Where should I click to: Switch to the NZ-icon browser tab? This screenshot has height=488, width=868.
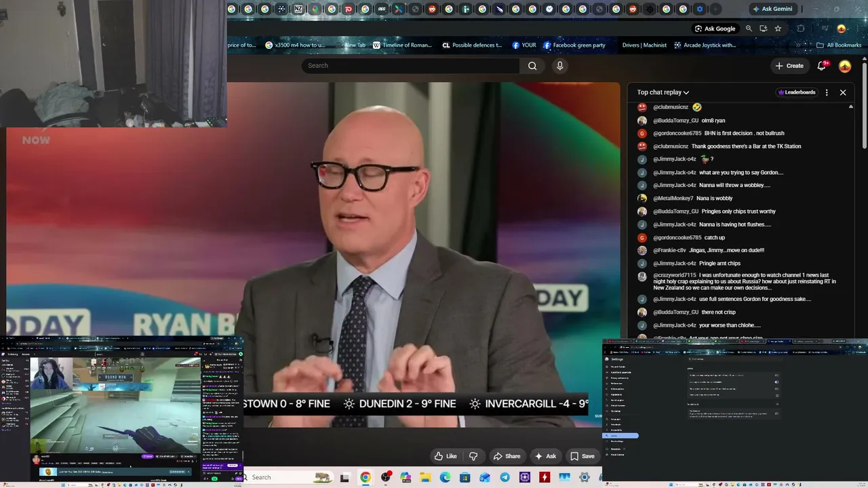point(298,9)
